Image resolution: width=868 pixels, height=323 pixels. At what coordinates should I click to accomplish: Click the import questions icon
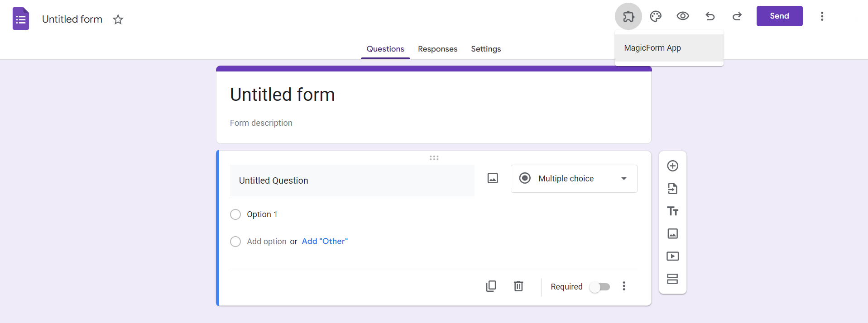(672, 189)
